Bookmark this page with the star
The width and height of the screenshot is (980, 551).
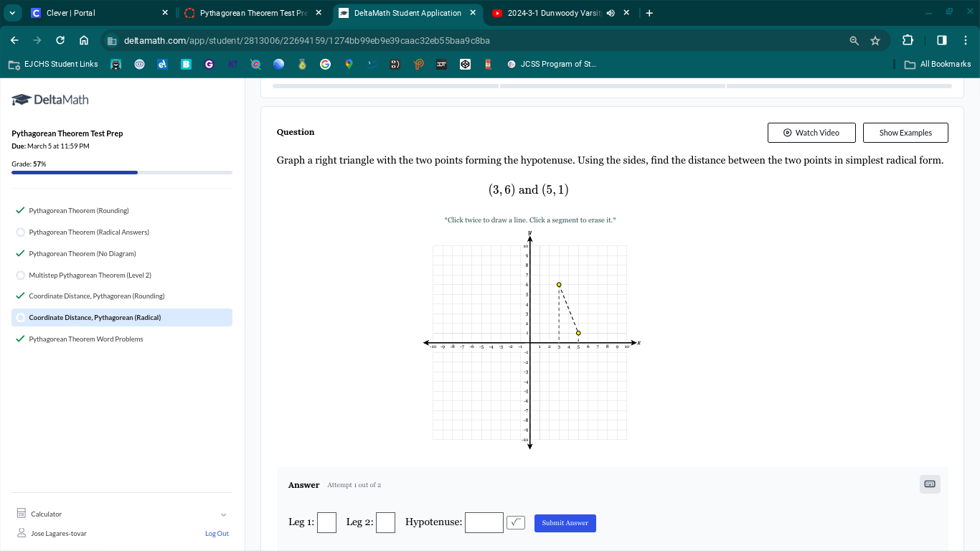(875, 41)
